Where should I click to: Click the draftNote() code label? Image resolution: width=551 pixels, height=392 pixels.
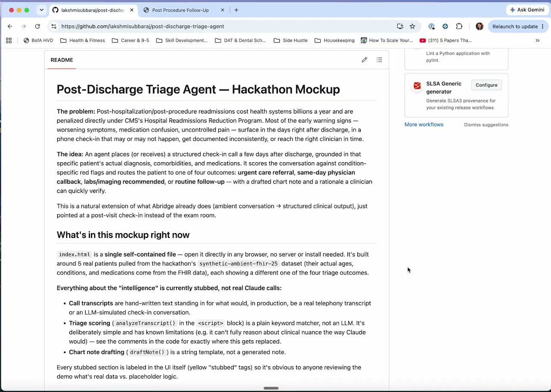coord(147,352)
